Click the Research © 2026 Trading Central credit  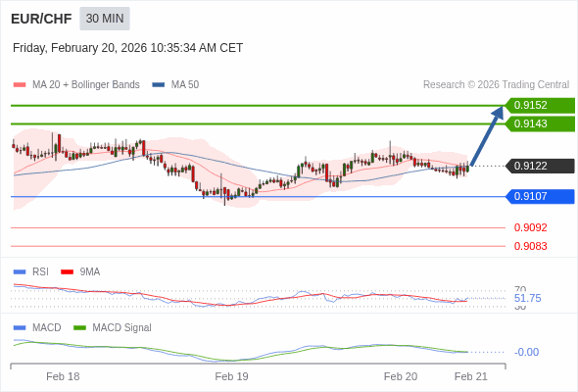496,85
